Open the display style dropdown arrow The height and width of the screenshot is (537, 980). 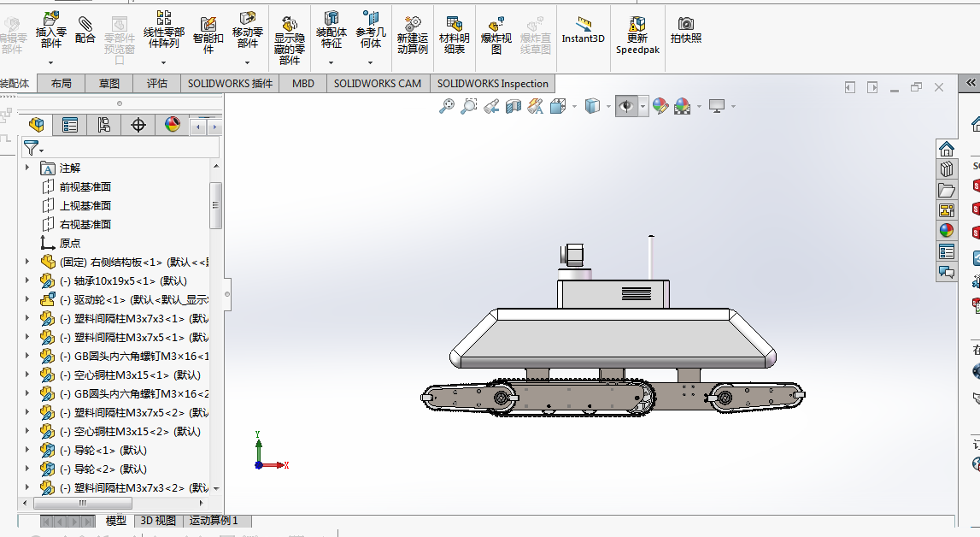[x=608, y=107]
